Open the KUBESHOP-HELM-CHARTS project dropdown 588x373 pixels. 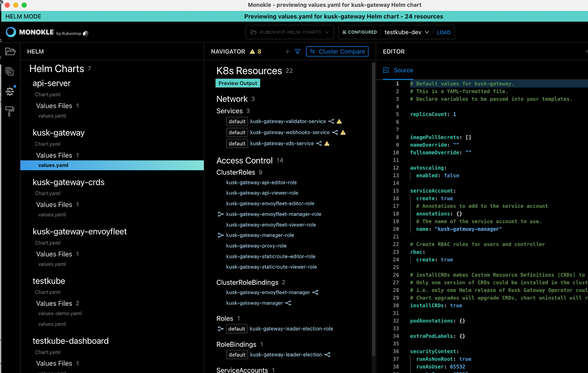290,32
